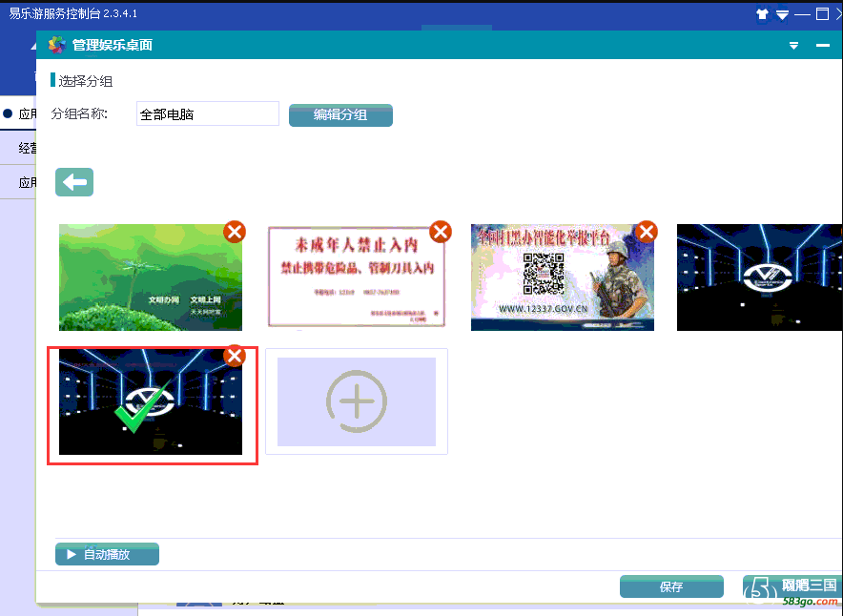This screenshot has height=616, width=843.
Task: Open the main window dropdown menu arrow
Action: pyautogui.click(x=782, y=14)
